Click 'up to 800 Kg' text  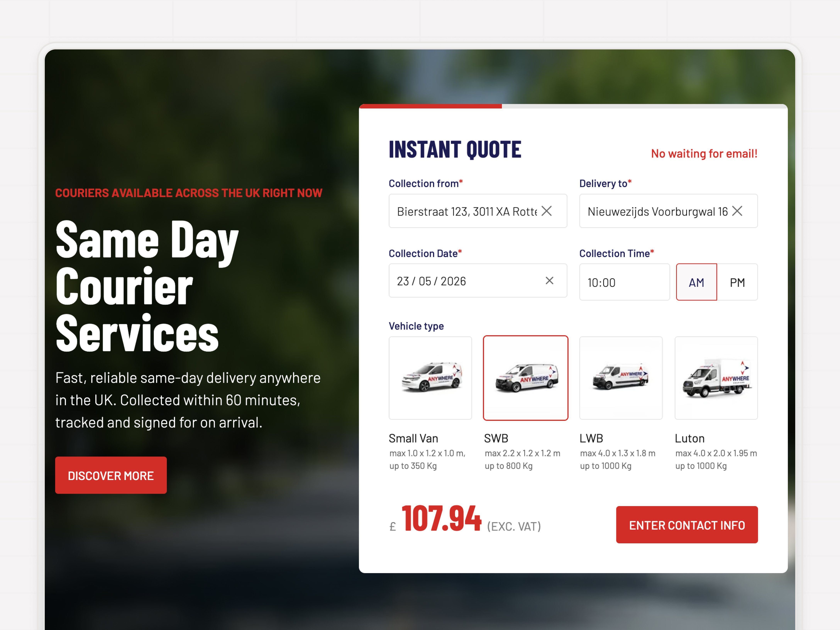(x=508, y=466)
